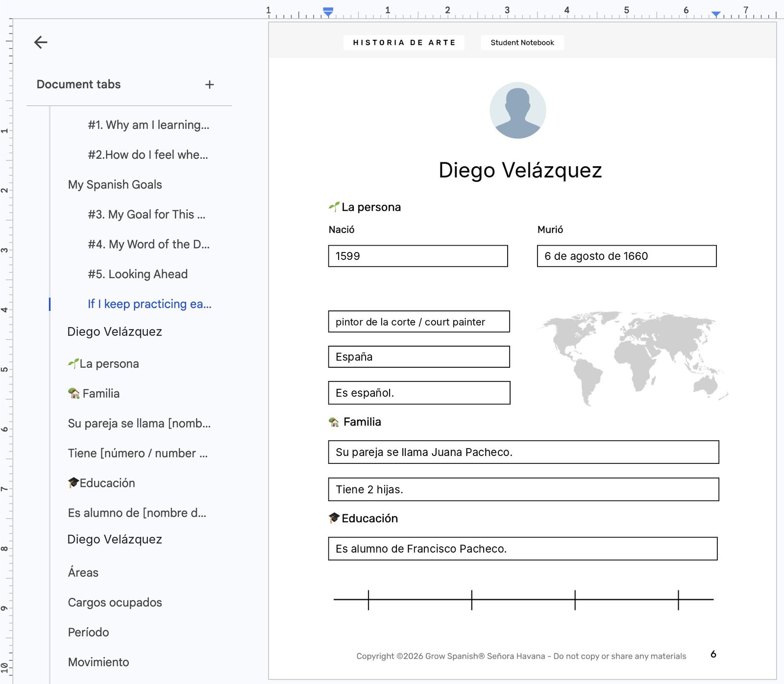Click the left indent marker on the ruler
Viewport: 784px width, 684px height.
click(x=328, y=12)
